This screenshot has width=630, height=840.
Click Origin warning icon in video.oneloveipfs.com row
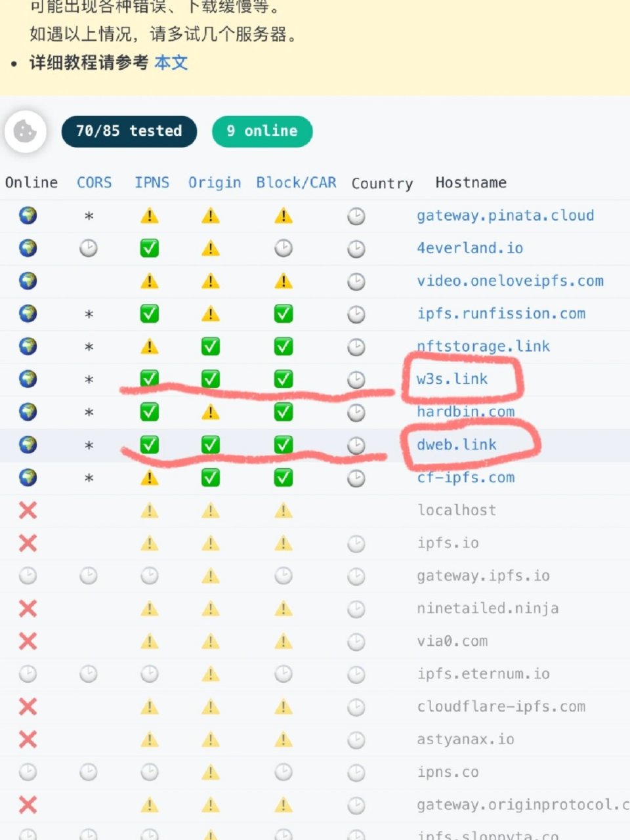(210, 281)
